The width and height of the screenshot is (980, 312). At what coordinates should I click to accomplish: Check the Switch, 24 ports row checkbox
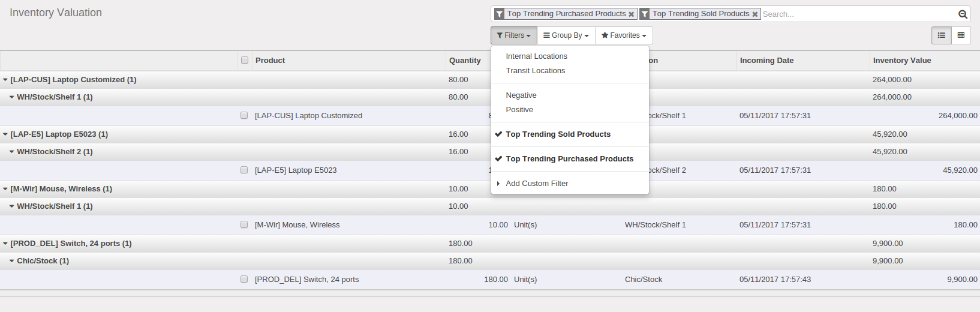(x=244, y=279)
